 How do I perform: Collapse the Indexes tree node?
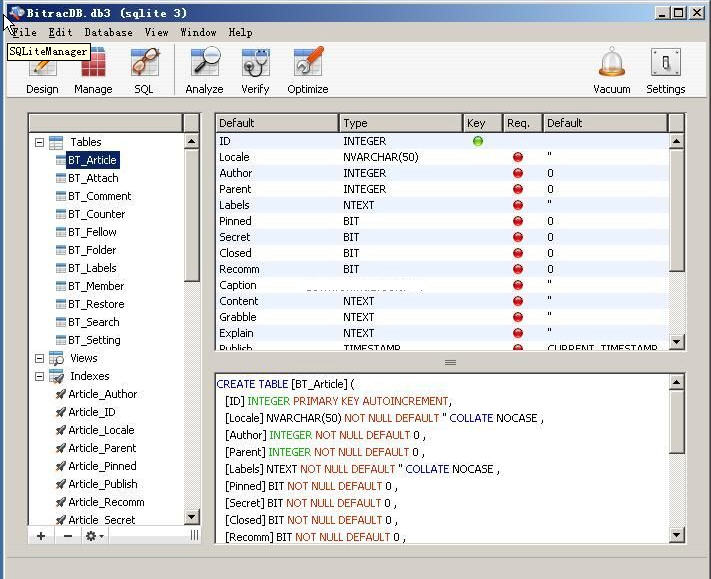(39, 376)
